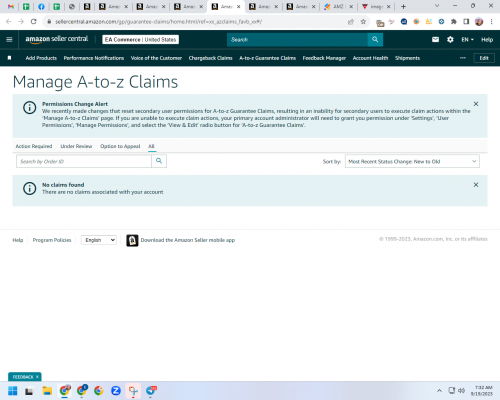The width and height of the screenshot is (500, 400).
Task: Click Download the Amazon Seller mobile app
Action: pos(188,240)
